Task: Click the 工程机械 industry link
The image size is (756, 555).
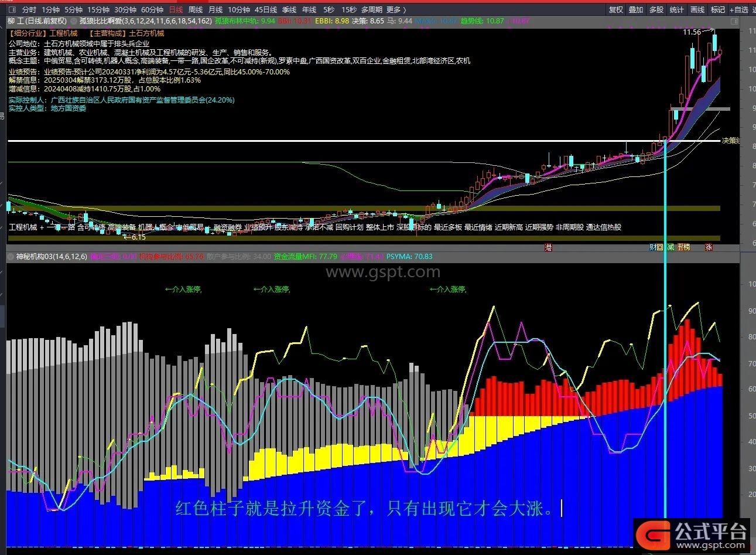Action: tap(63, 33)
